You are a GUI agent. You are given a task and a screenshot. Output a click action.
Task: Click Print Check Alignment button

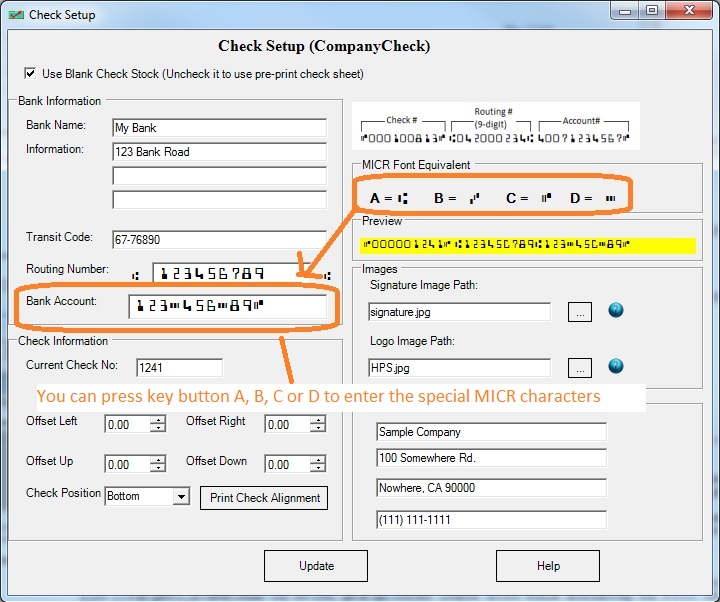pos(264,498)
